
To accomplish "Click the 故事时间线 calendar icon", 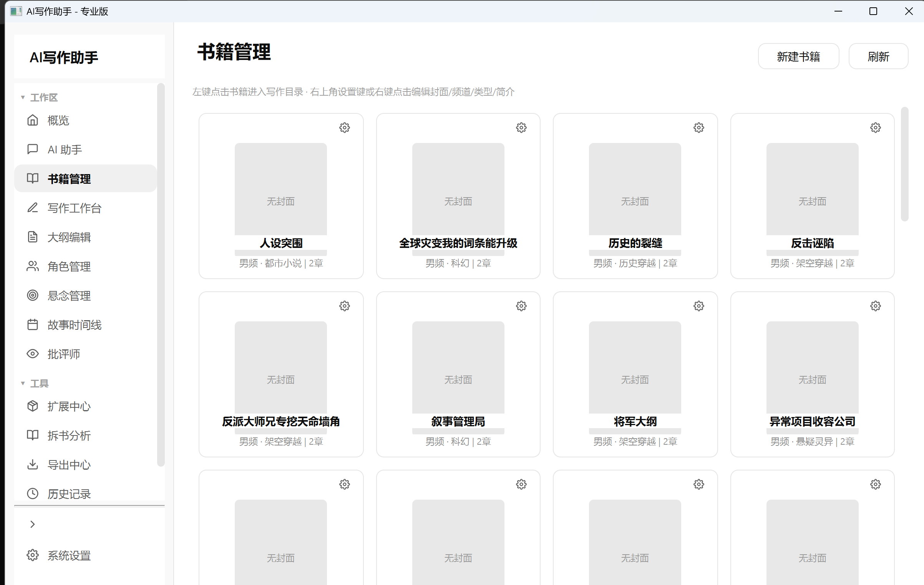I will coord(33,324).
